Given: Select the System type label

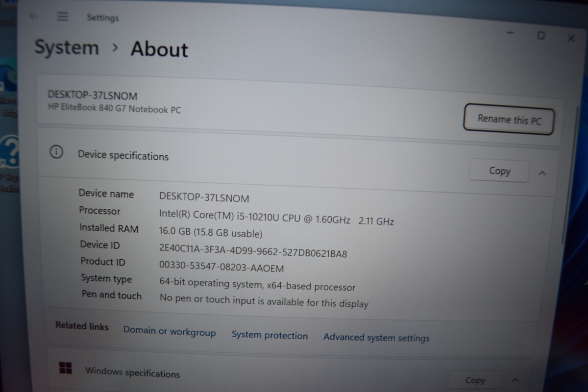Looking at the screenshot, I should pos(106,278).
